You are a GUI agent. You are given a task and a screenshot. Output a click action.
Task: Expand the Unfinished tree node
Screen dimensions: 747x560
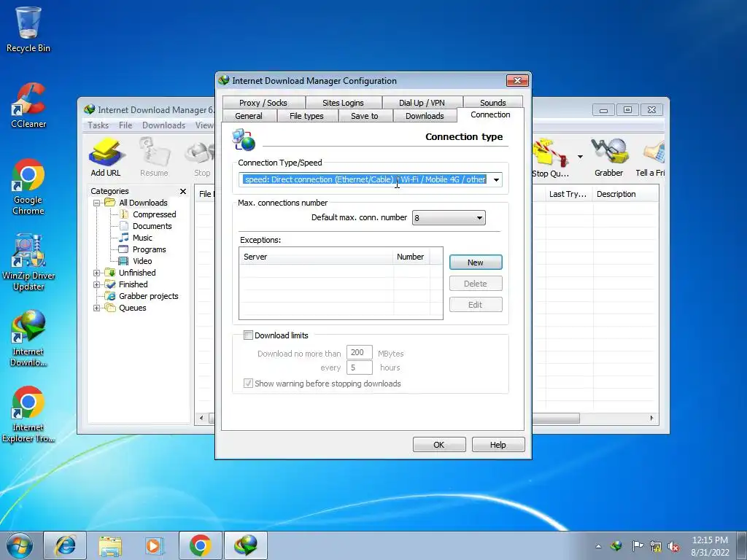coord(97,273)
